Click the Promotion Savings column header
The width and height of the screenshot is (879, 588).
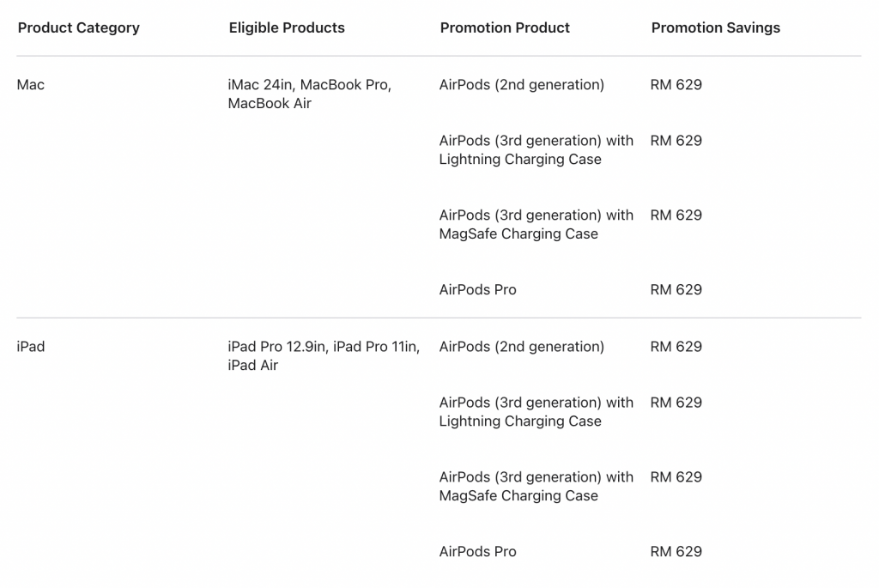(x=715, y=27)
